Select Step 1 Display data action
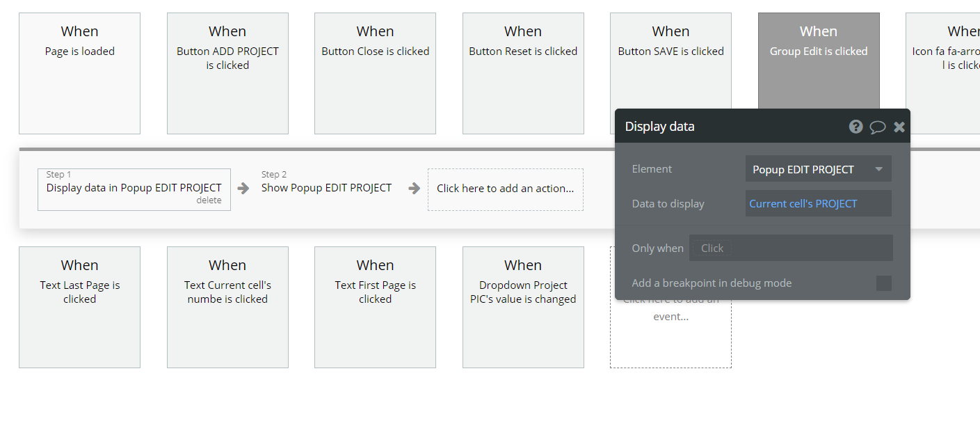The width and height of the screenshot is (980, 442). coord(134,187)
